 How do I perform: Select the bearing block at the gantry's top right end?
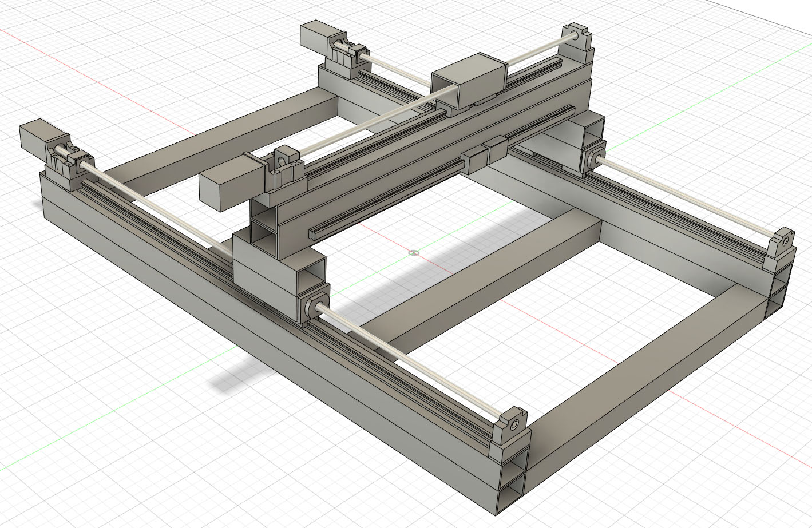click(576, 38)
